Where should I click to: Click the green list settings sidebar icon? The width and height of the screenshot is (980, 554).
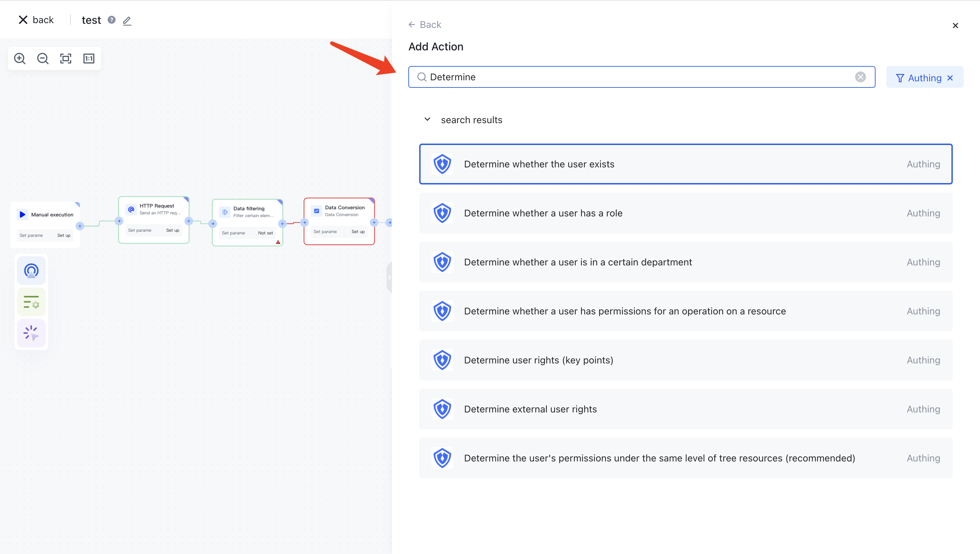pyautogui.click(x=31, y=302)
